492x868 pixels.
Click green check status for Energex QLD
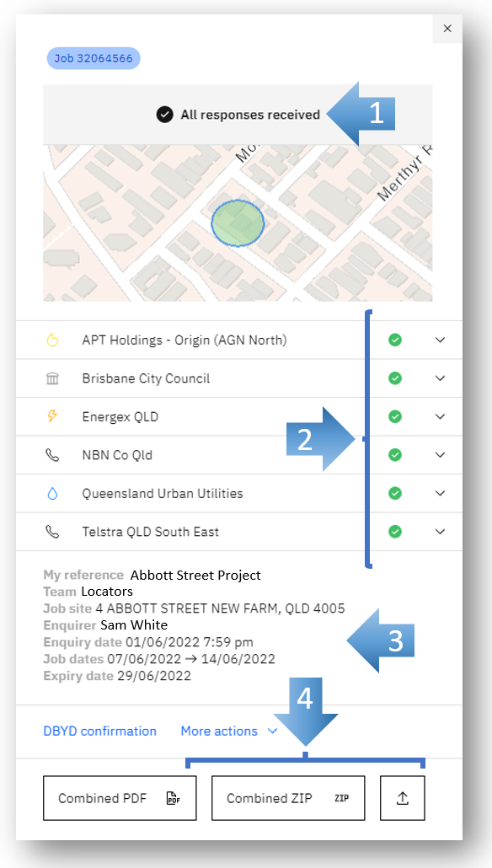point(394,416)
